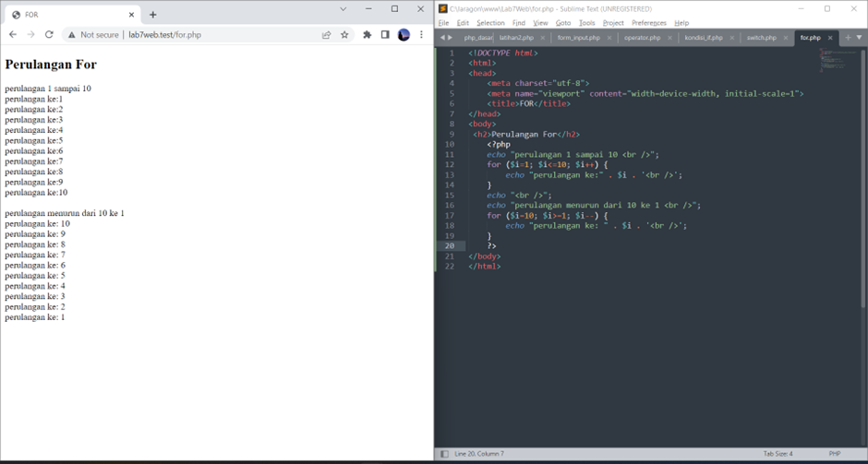Open Sublime Text Help menu
Viewport: 868px width, 464px height.
681,23
